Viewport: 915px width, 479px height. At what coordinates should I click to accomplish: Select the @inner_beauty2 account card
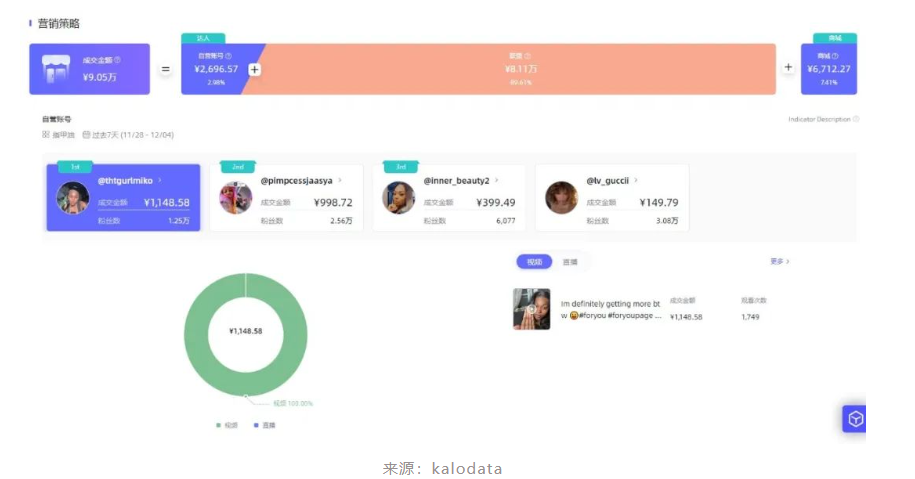(x=449, y=198)
